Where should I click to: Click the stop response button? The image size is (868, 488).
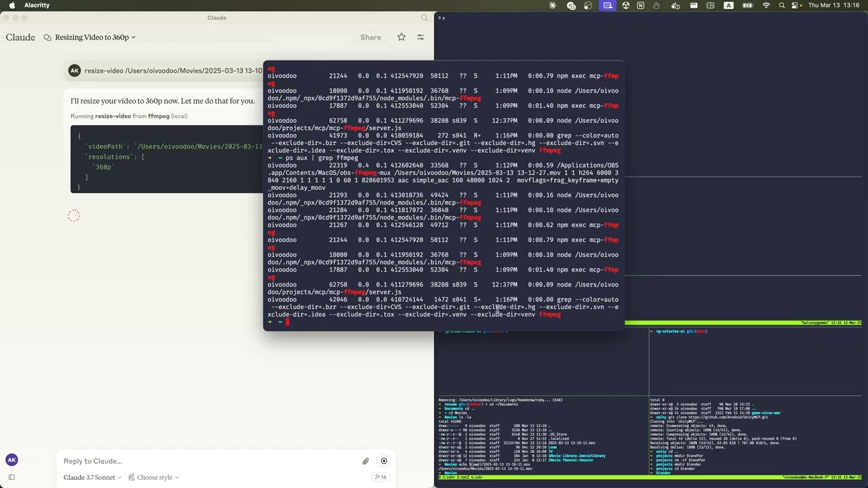pyautogui.click(x=384, y=461)
